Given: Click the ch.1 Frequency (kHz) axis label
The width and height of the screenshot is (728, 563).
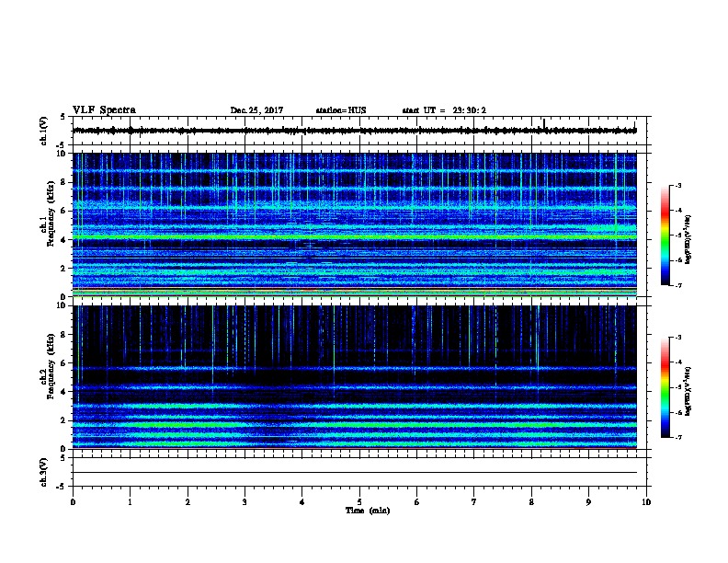Looking at the screenshot, I should (48, 214).
